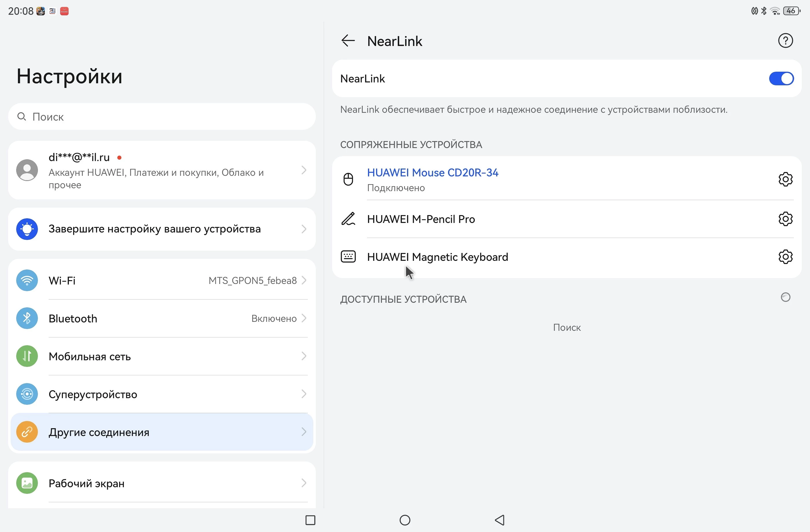Open Завершите настройку вашего устройства suggestion

(162, 229)
